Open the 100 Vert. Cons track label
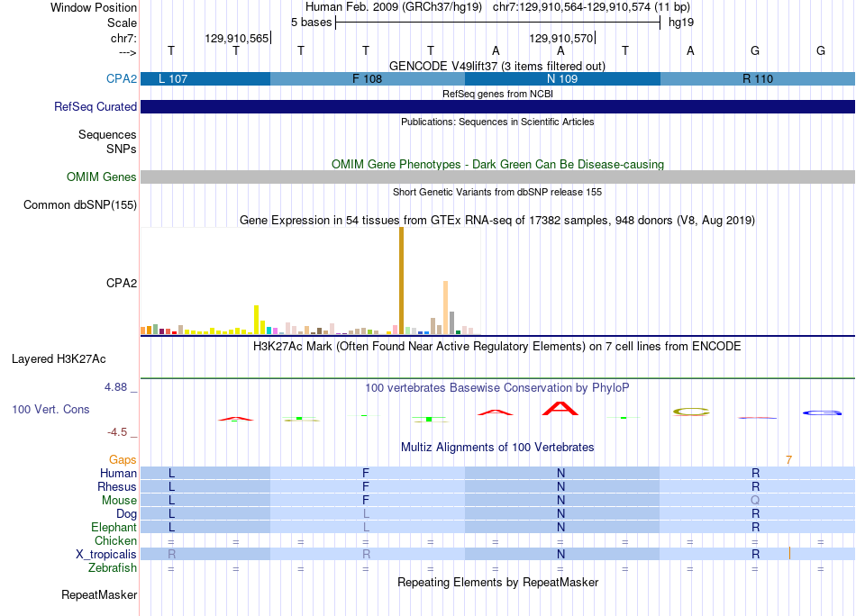This screenshot has height=616, width=856. pyautogui.click(x=50, y=409)
